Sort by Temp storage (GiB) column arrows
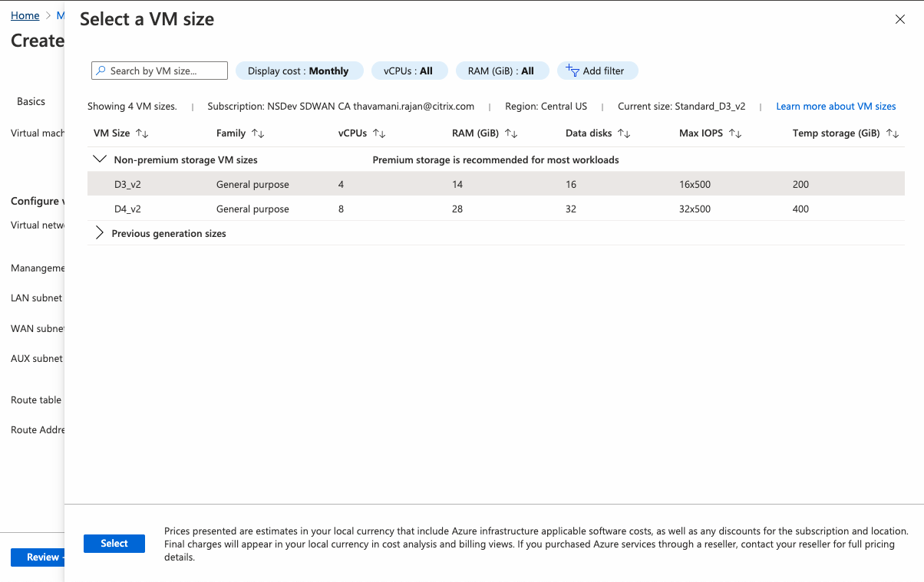The image size is (924, 582). pyautogui.click(x=892, y=133)
